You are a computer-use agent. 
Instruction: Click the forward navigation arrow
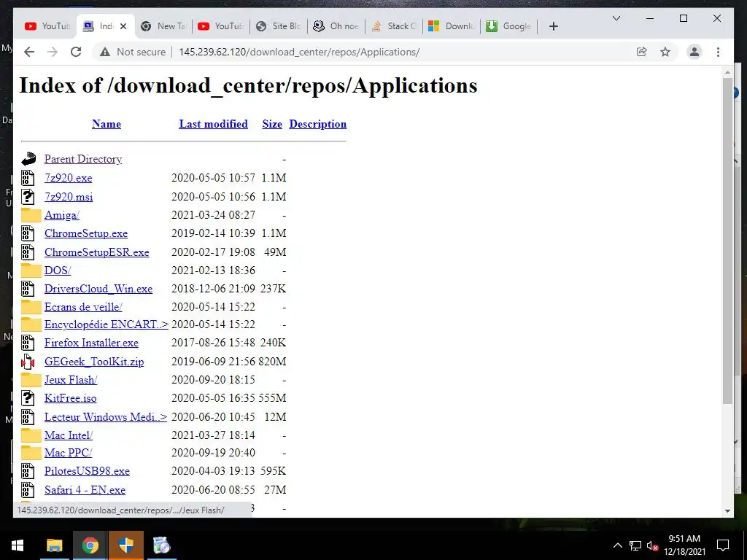pos(53,52)
